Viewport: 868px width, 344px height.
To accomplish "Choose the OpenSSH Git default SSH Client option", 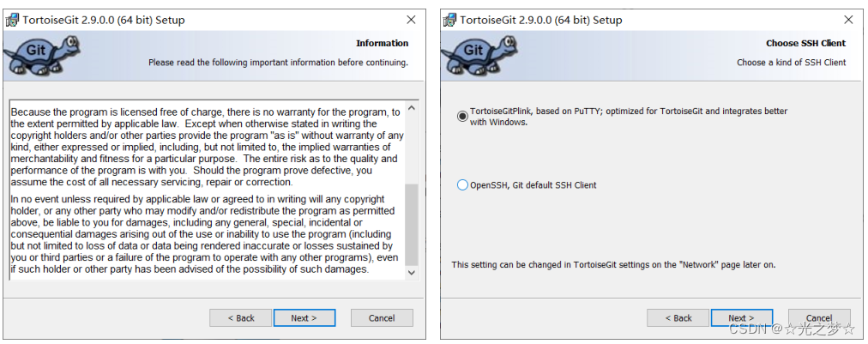I will [463, 185].
